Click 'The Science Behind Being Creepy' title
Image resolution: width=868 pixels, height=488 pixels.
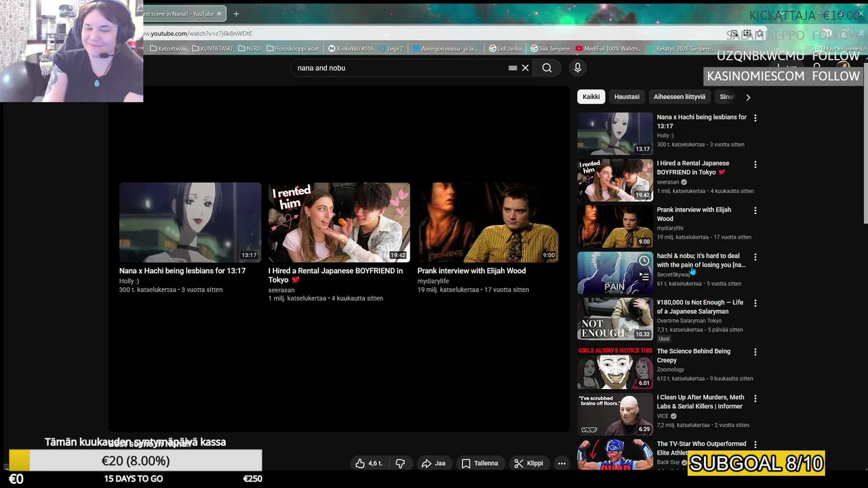pos(694,356)
